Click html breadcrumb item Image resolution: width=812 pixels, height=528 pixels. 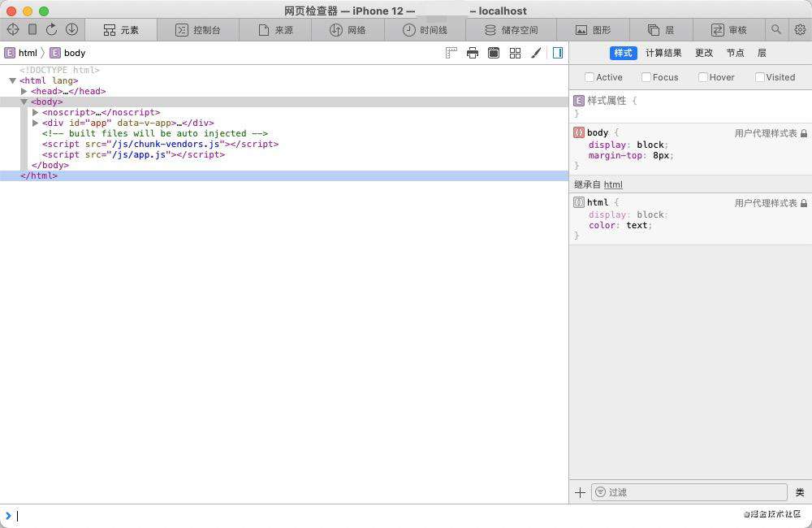click(x=21, y=53)
